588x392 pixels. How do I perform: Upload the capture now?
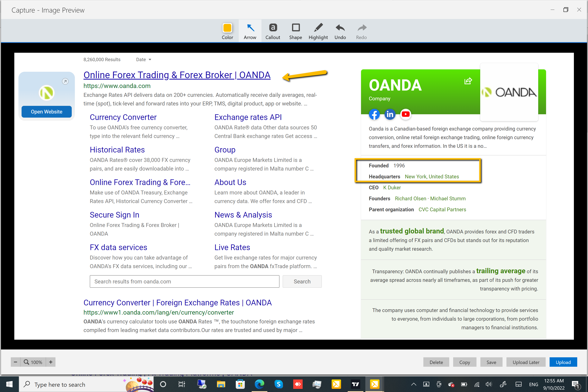click(563, 362)
